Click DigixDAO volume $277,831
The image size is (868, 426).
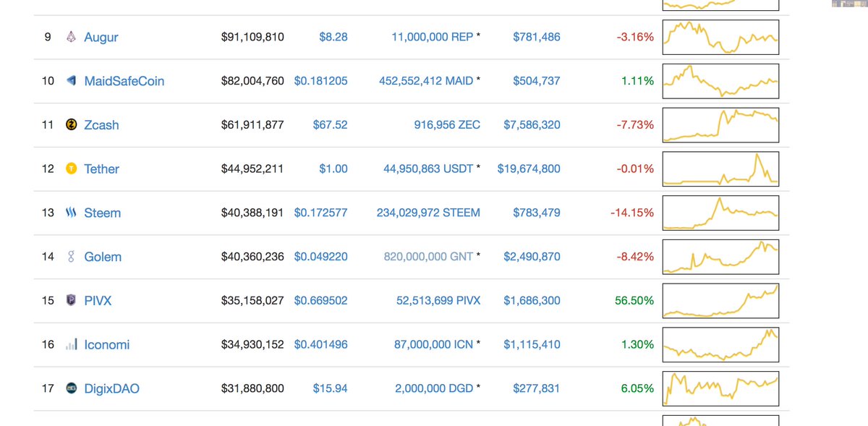(x=536, y=388)
